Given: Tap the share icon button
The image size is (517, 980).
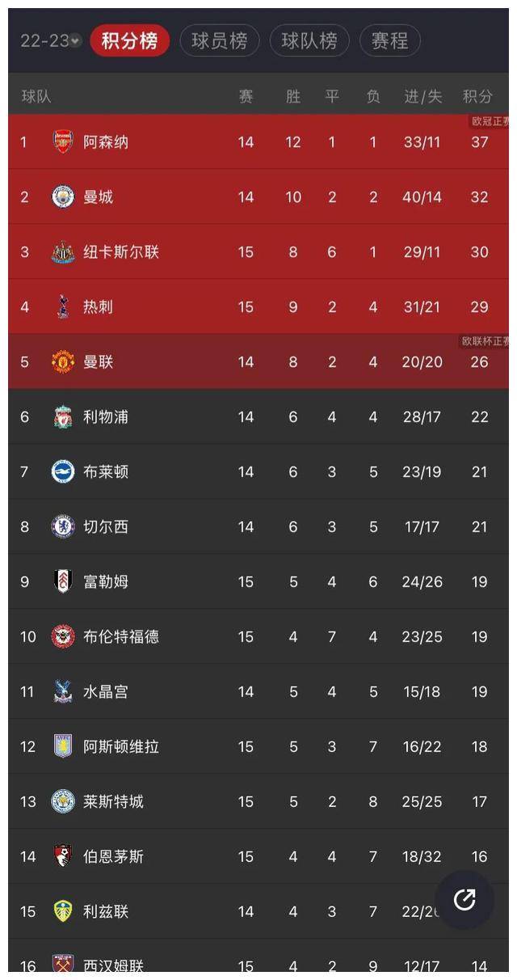Looking at the screenshot, I should click(464, 899).
